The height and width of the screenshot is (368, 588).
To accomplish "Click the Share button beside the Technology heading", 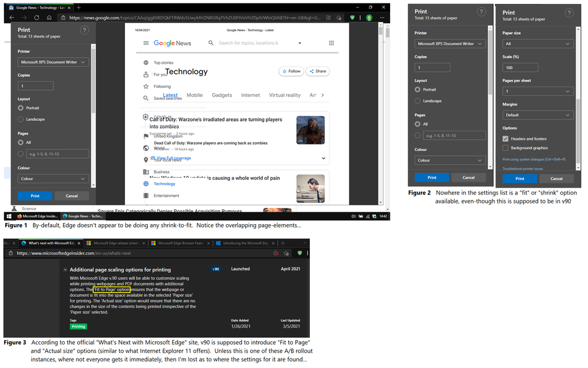I will (318, 71).
